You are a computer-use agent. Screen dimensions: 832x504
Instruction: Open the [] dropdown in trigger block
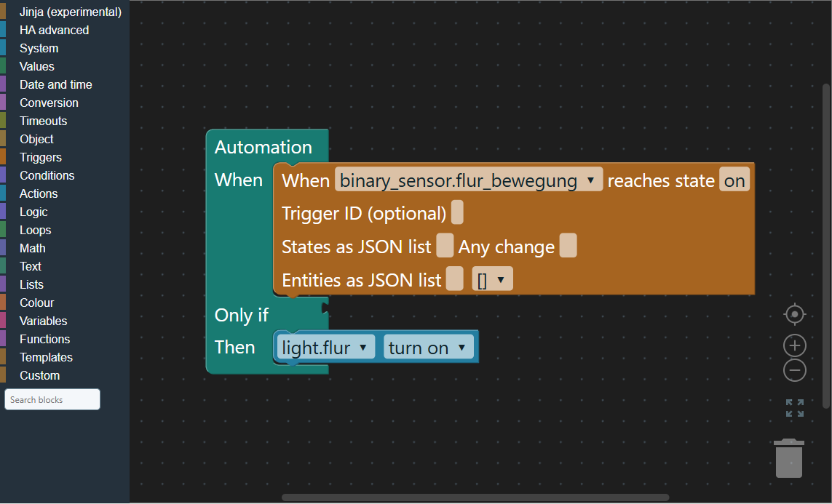492,279
